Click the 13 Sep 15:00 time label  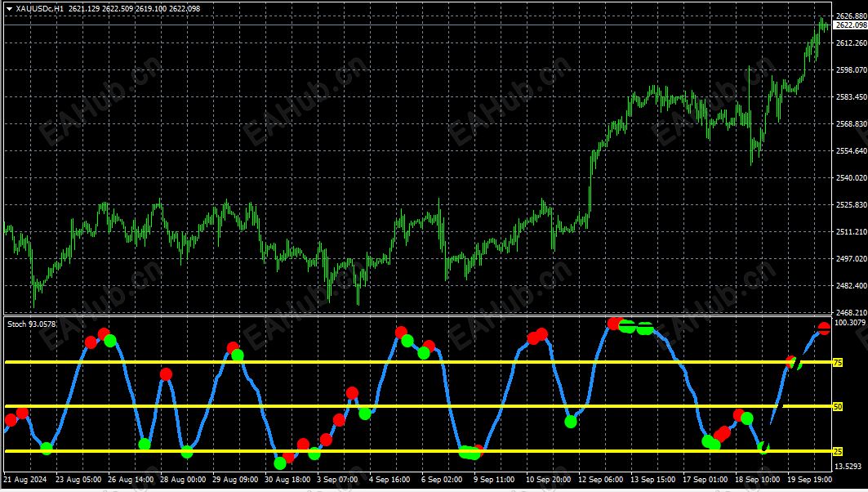652,480
